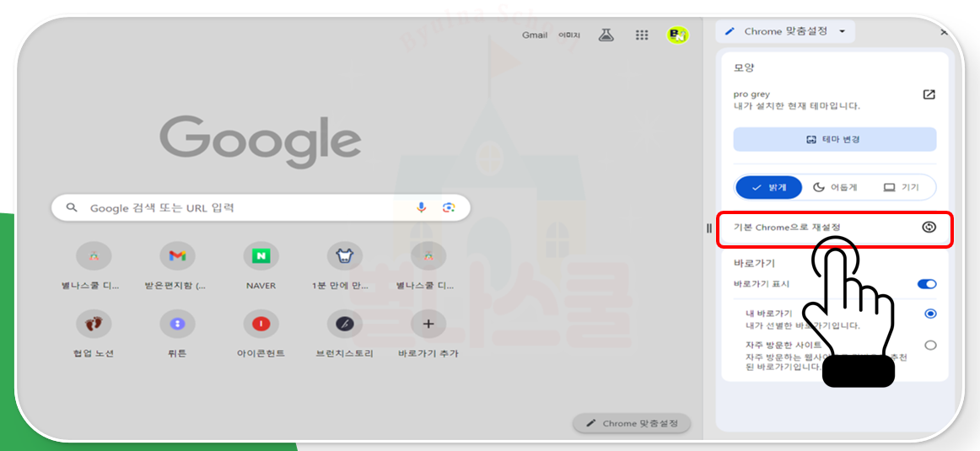Open the 뤼튼 shortcut
The width and height of the screenshot is (980, 451).
click(x=177, y=334)
